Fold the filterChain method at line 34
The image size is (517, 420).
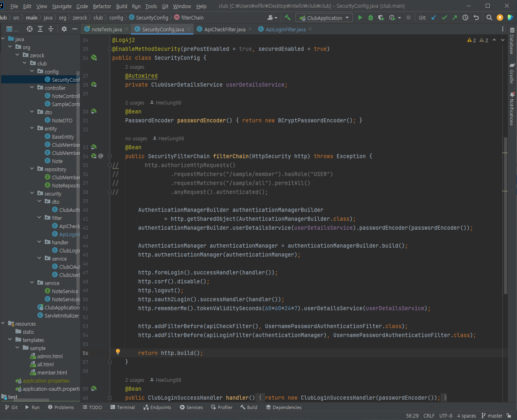point(110,156)
